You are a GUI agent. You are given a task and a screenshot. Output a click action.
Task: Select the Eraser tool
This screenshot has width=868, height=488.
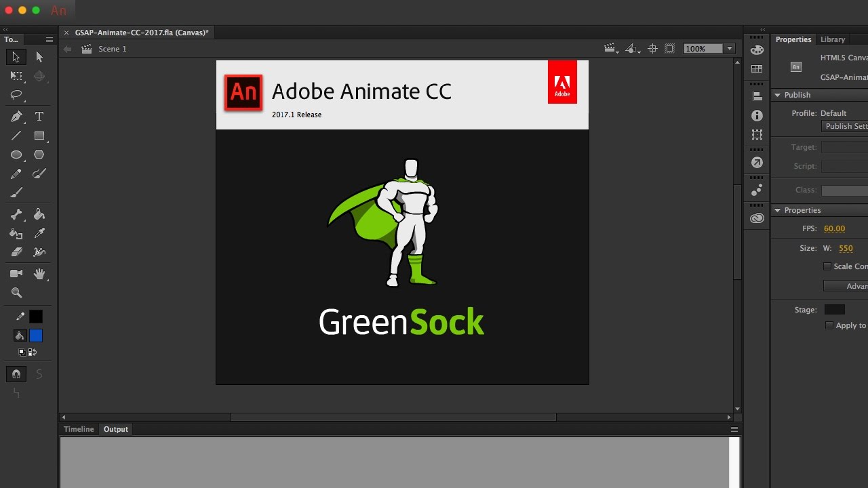click(x=16, y=252)
